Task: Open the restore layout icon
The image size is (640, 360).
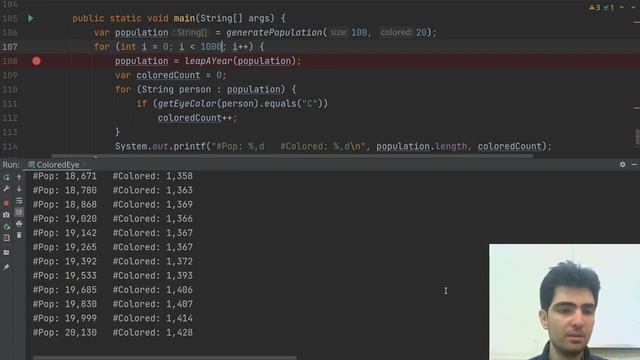Action: pyautogui.click(x=6, y=253)
